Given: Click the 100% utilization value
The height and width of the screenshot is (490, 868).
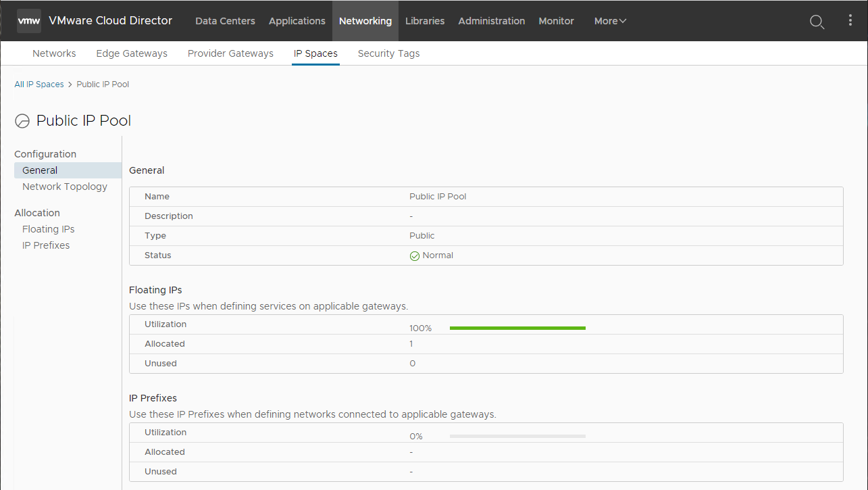Looking at the screenshot, I should (420, 328).
